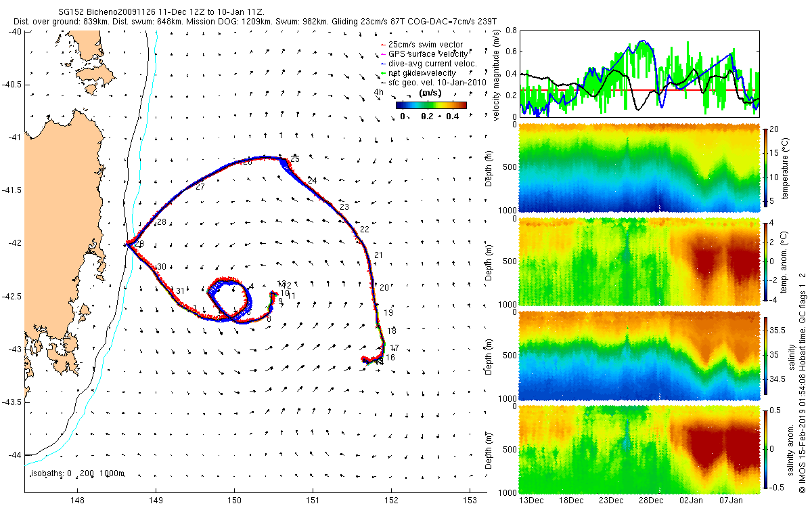Click day marker 19 on the glider track
This screenshot has height=508, width=812.
(388, 313)
